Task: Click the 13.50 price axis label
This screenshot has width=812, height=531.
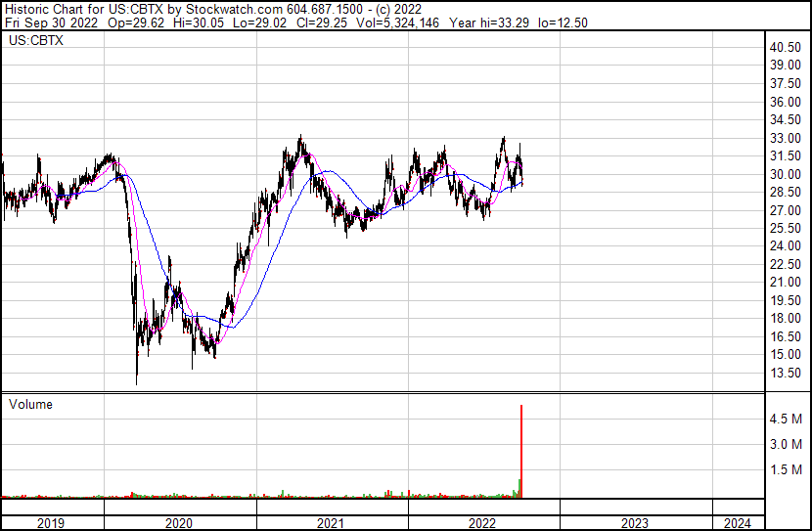Action: click(786, 373)
